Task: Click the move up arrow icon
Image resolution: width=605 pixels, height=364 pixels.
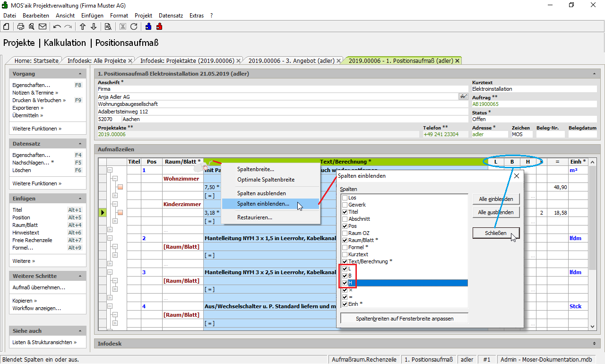Action: click(83, 26)
